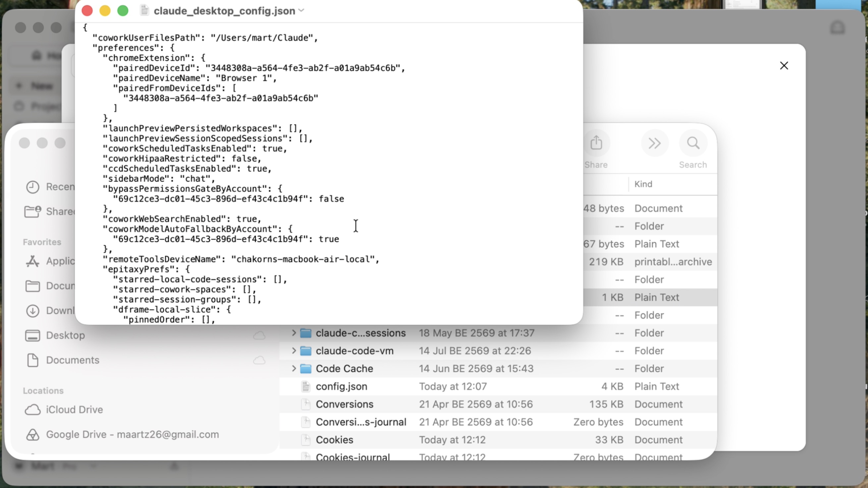Click the Conversions file icon
The width and height of the screenshot is (868, 488).
305,404
